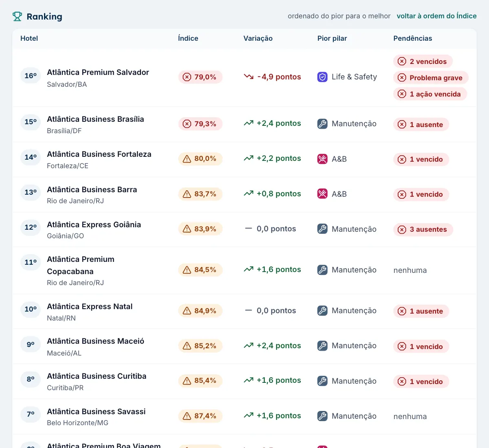Click upward trend arrow for Copacabana
The height and width of the screenshot is (448, 489).
pyautogui.click(x=249, y=269)
